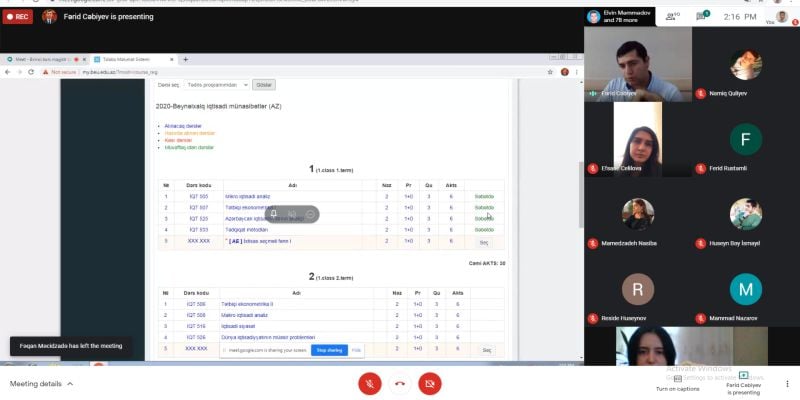
Task: Select the Tələbə Məlumat Sistemi tab
Action: [x=134, y=60]
